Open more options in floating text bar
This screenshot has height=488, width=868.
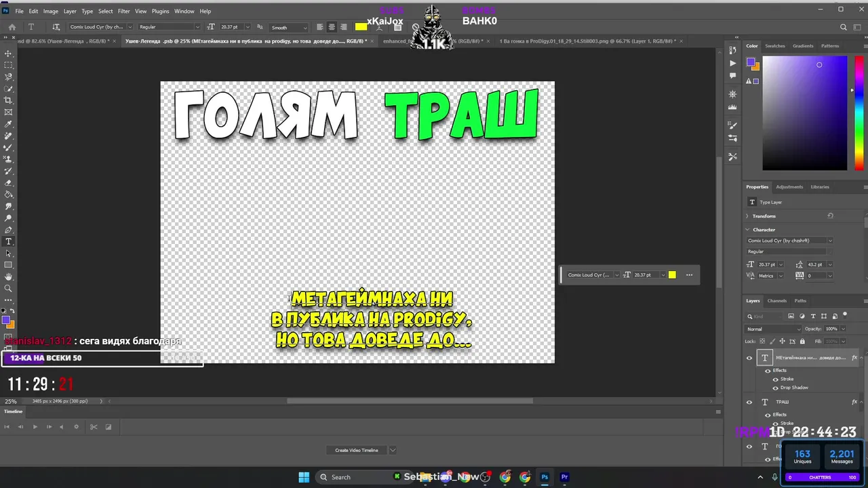click(x=689, y=274)
